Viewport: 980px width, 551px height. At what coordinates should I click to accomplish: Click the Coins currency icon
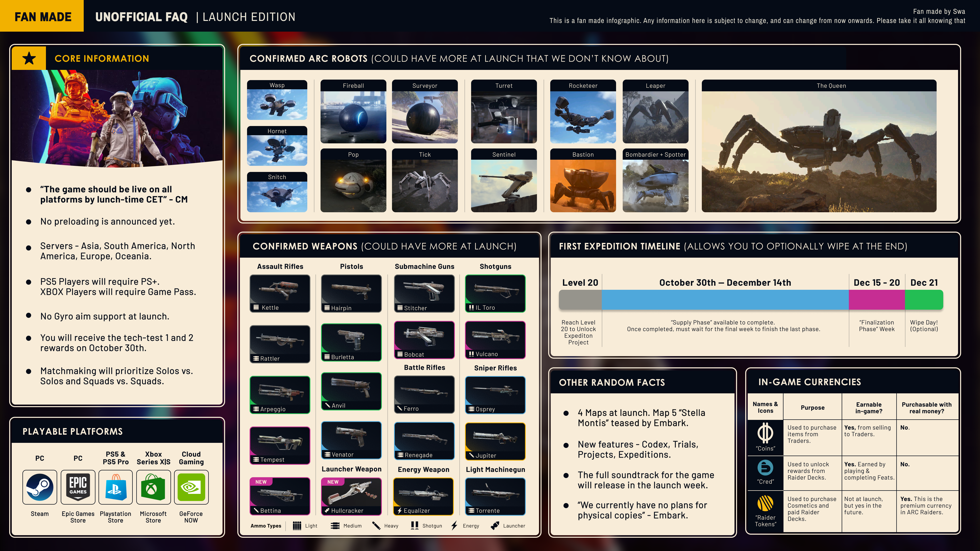(765, 433)
